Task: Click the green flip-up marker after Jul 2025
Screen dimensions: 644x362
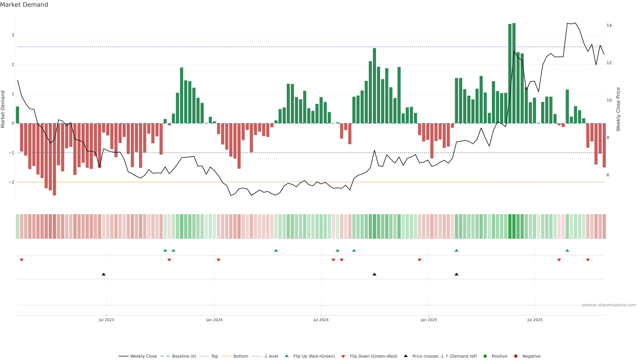Action: coord(567,250)
